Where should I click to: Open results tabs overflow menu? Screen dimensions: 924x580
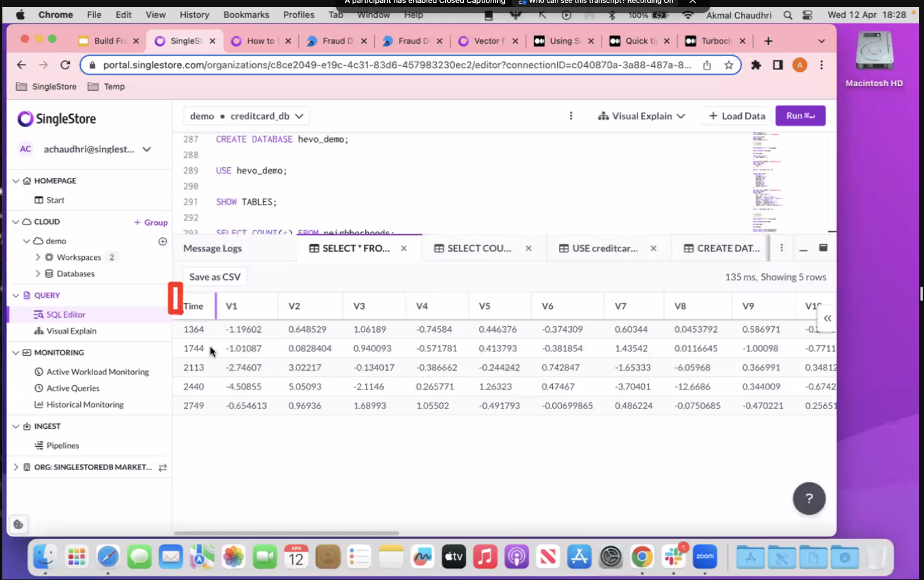[x=781, y=248]
